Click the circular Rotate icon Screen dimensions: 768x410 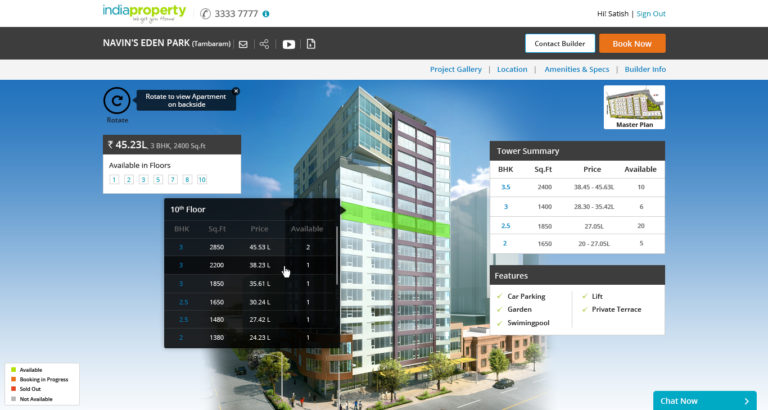[x=117, y=100]
